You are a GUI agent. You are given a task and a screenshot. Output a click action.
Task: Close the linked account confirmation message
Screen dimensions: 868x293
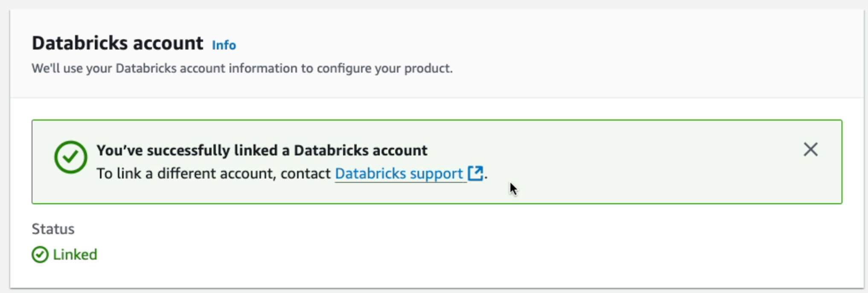[810, 149]
